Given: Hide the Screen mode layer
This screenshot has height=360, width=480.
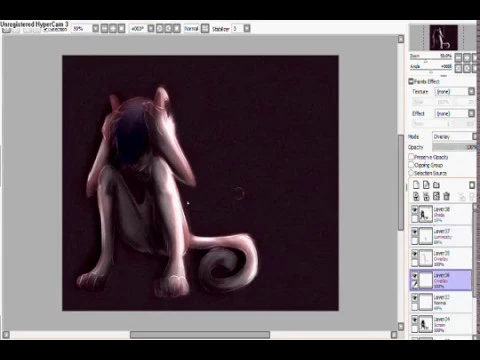Looking at the screenshot, I should coord(415,320).
